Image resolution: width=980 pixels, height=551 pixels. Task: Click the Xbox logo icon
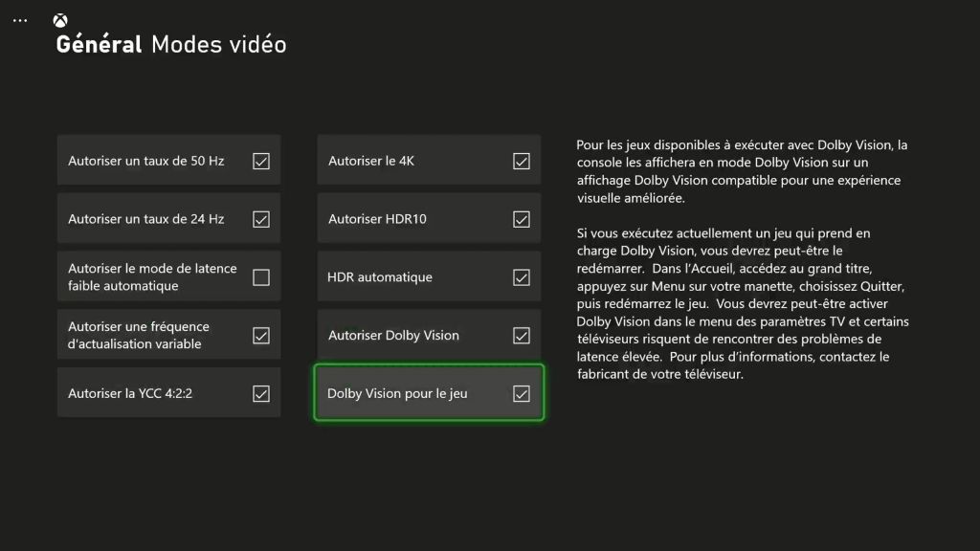pos(60,21)
